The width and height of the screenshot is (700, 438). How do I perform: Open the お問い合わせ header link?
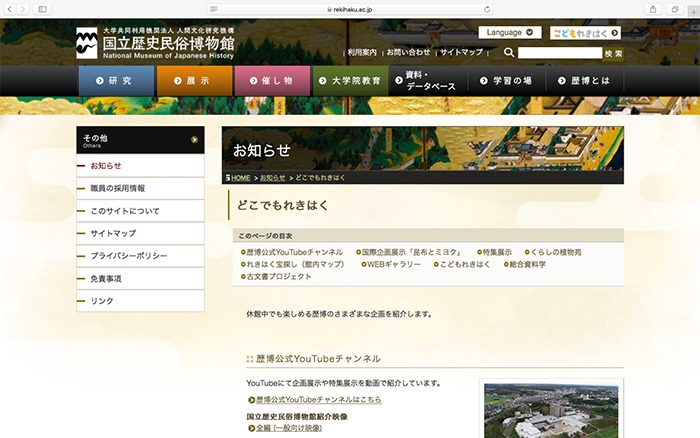tap(408, 52)
